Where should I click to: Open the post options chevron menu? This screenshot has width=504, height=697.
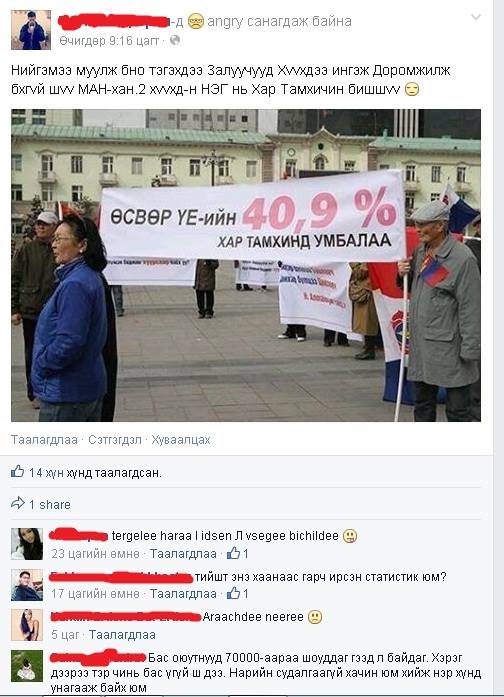(476, 17)
